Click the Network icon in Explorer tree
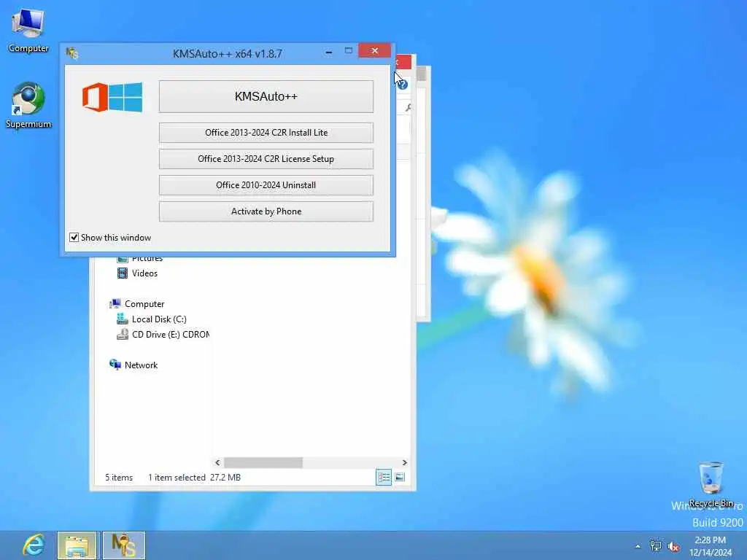 (x=115, y=365)
